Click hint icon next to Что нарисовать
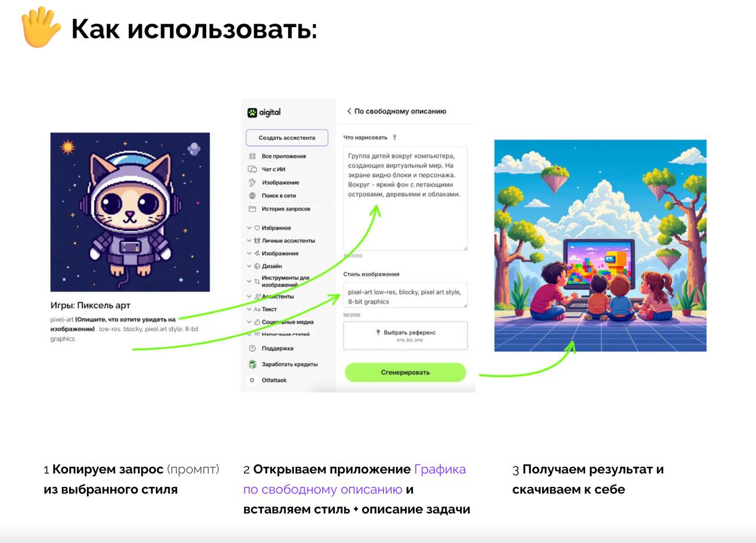Viewport: 756px width, 543px height. click(x=395, y=138)
